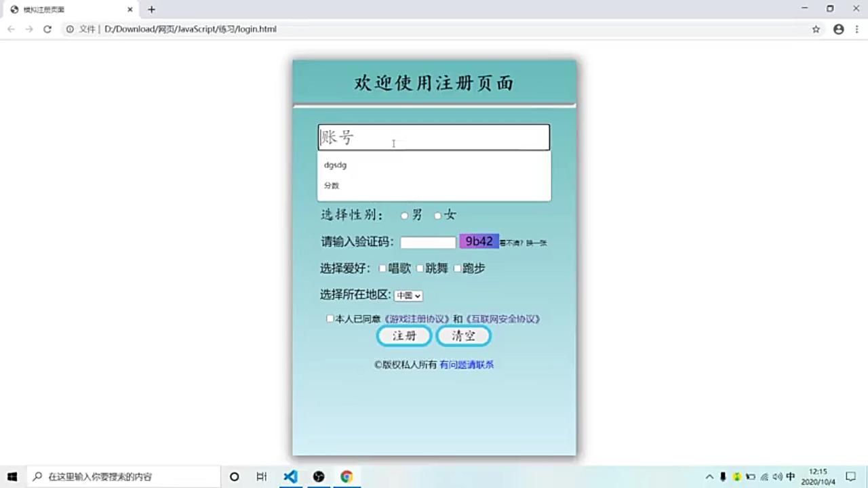Image resolution: width=868 pixels, height=488 pixels.
Task: Tick the agreement checkbox before 本人已同意
Action: click(x=330, y=319)
